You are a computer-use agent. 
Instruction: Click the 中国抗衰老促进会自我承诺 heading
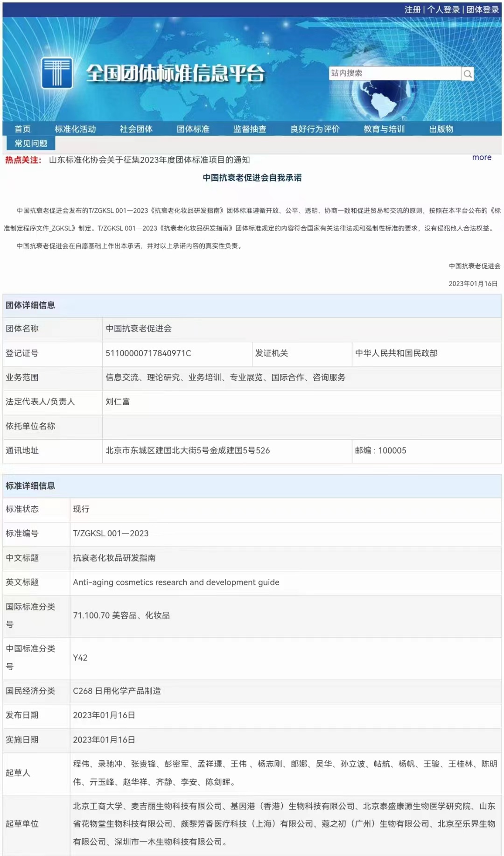coord(252,178)
